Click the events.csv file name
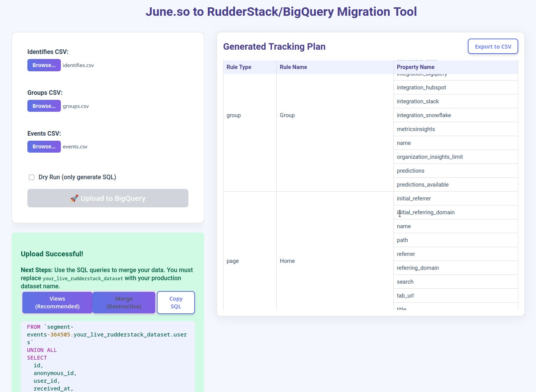The height and width of the screenshot is (392, 536). click(75, 146)
